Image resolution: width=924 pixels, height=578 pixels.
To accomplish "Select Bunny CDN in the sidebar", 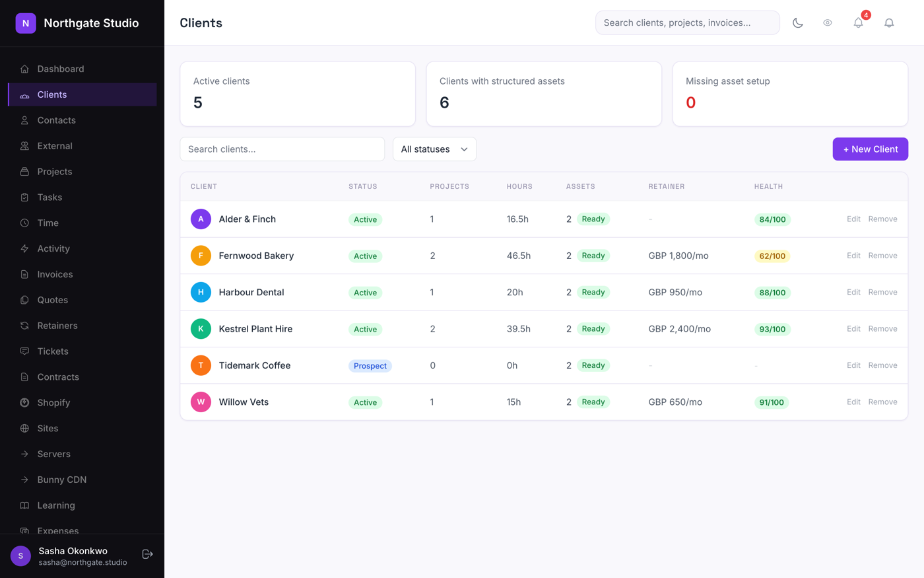I will 82,480.
